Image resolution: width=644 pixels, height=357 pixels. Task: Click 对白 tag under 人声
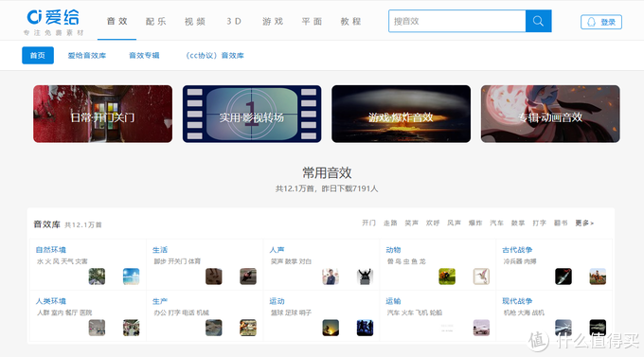305,261
